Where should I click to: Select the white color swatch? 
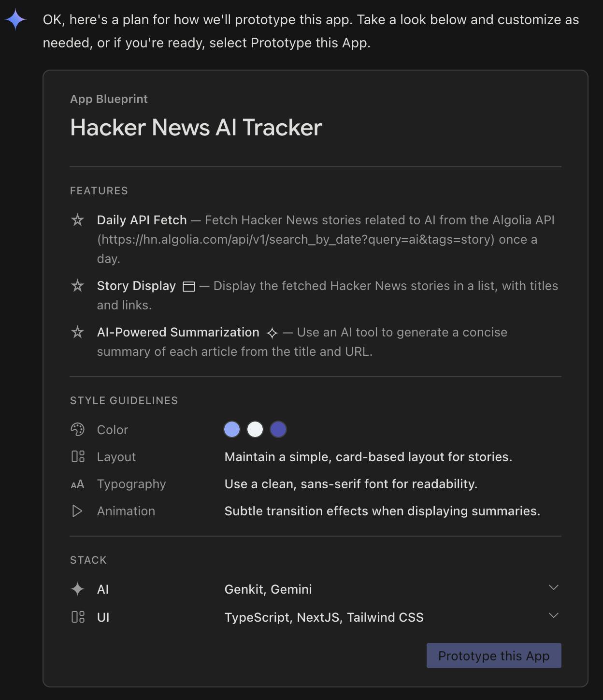coord(255,429)
